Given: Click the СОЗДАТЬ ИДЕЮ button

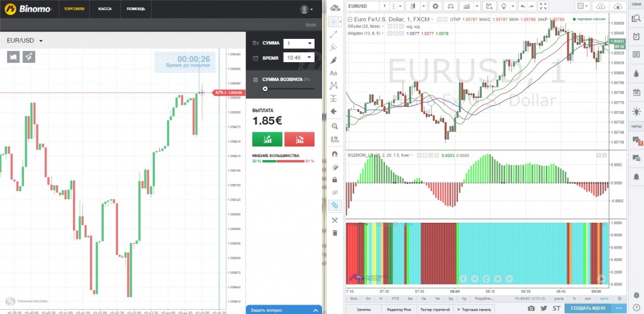Looking at the screenshot, I should [x=589, y=308].
